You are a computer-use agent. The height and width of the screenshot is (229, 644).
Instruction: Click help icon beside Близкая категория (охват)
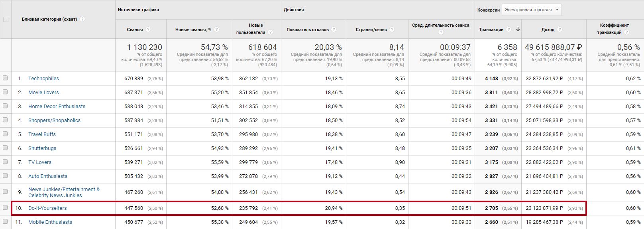pos(82,19)
